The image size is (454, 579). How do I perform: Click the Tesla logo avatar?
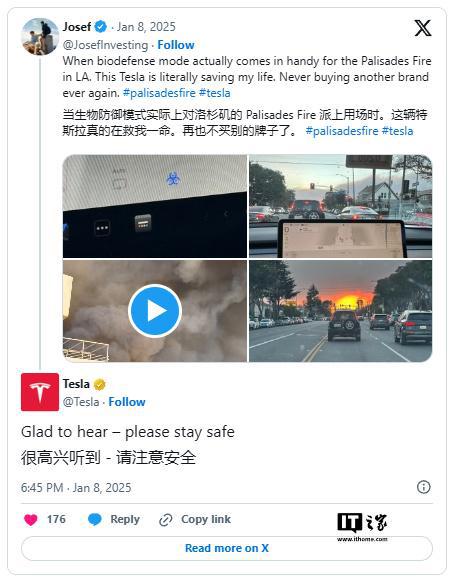point(40,392)
